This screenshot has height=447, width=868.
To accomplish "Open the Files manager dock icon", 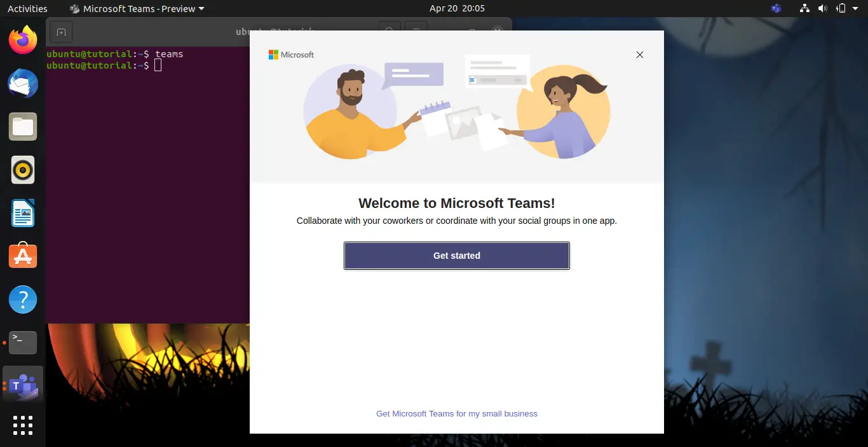I will pyautogui.click(x=23, y=127).
